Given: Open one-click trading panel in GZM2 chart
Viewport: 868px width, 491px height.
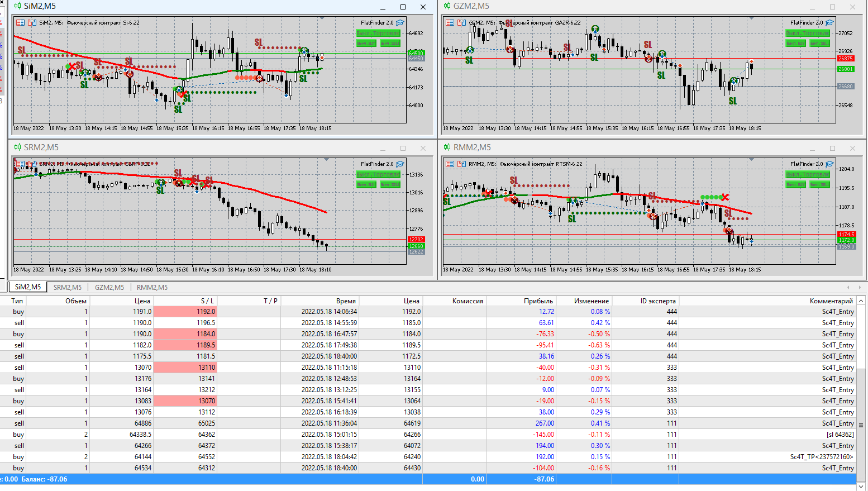Looking at the screenshot, I should point(450,23).
